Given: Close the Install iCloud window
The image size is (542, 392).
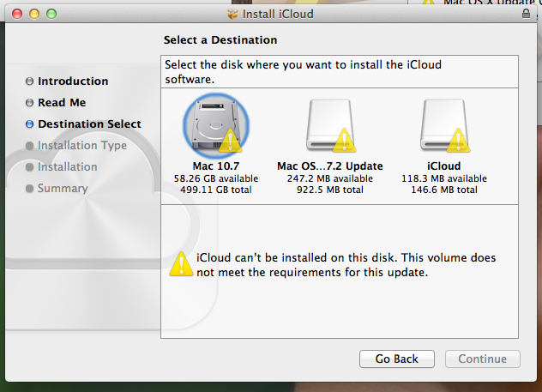Looking at the screenshot, I should [17, 14].
